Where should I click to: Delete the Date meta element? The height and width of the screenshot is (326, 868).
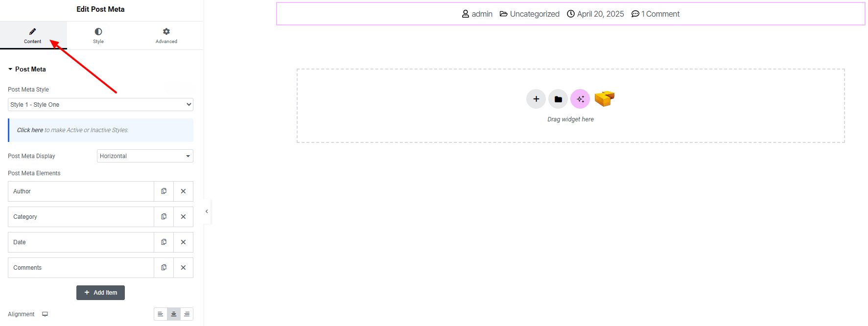click(x=183, y=242)
